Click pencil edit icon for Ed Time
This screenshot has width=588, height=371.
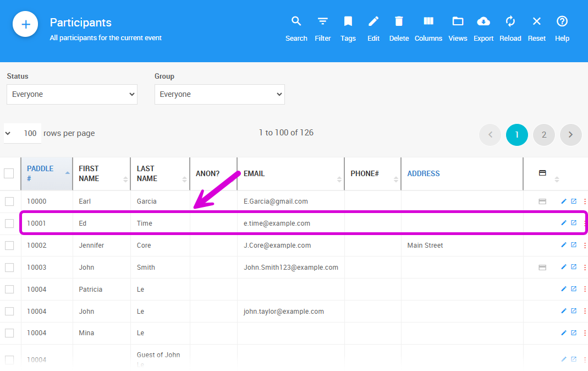[563, 223]
